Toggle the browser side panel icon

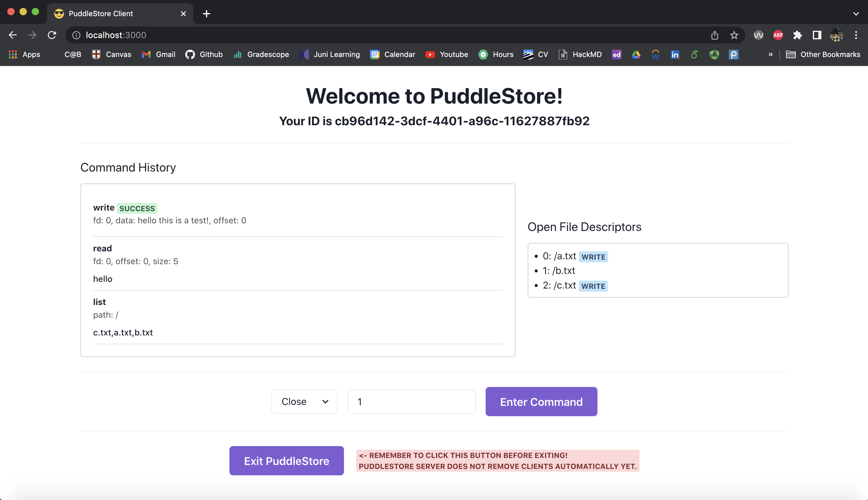[817, 35]
